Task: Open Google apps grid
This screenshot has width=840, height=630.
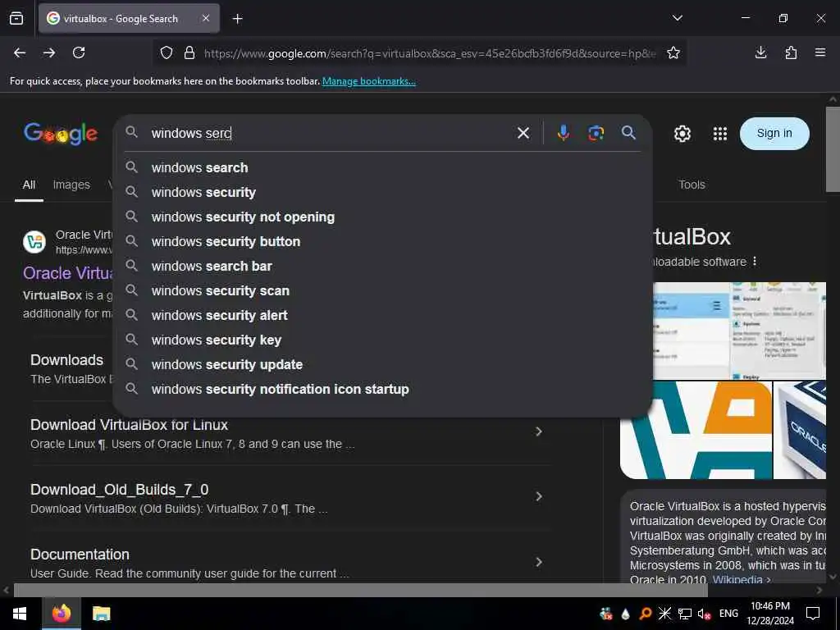Action: click(720, 134)
